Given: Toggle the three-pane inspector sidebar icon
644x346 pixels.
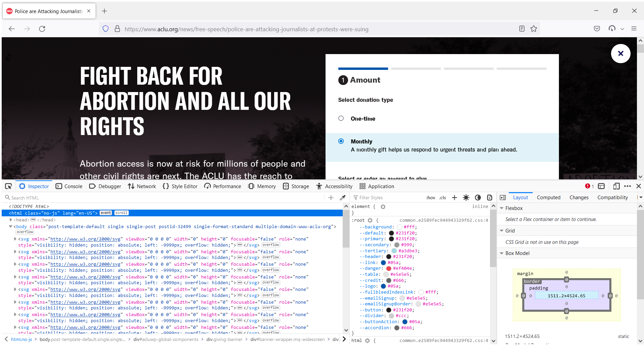Looking at the screenshot, I should pyautogui.click(x=503, y=198).
